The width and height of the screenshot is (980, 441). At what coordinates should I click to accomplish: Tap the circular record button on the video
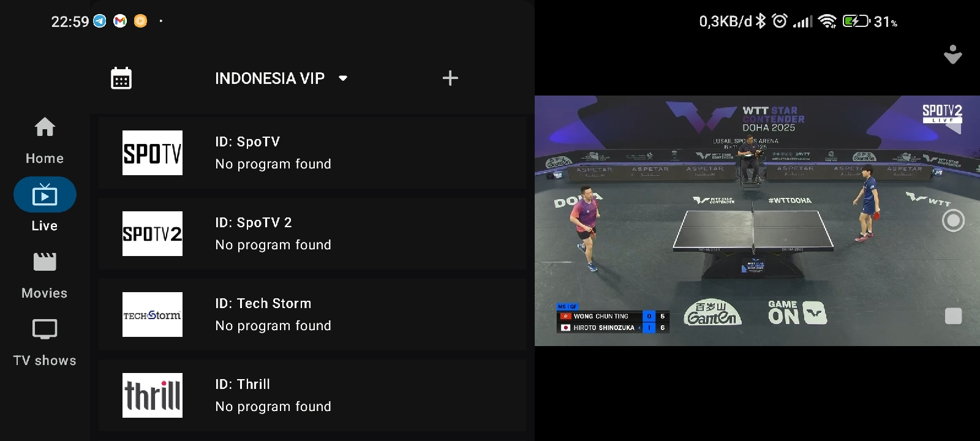tap(953, 221)
